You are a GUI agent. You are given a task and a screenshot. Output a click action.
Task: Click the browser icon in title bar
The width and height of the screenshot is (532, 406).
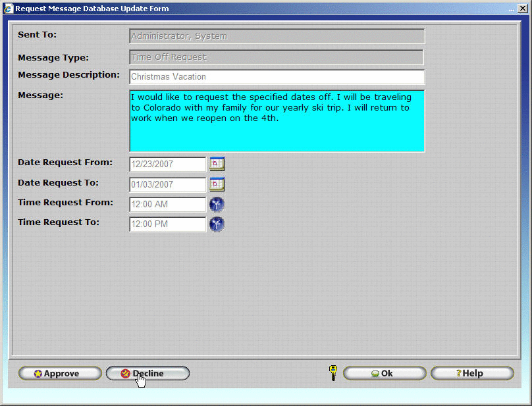[x=9, y=9]
